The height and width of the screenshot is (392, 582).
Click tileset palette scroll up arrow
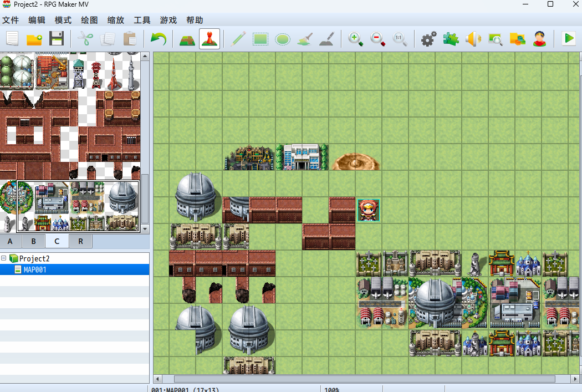145,57
